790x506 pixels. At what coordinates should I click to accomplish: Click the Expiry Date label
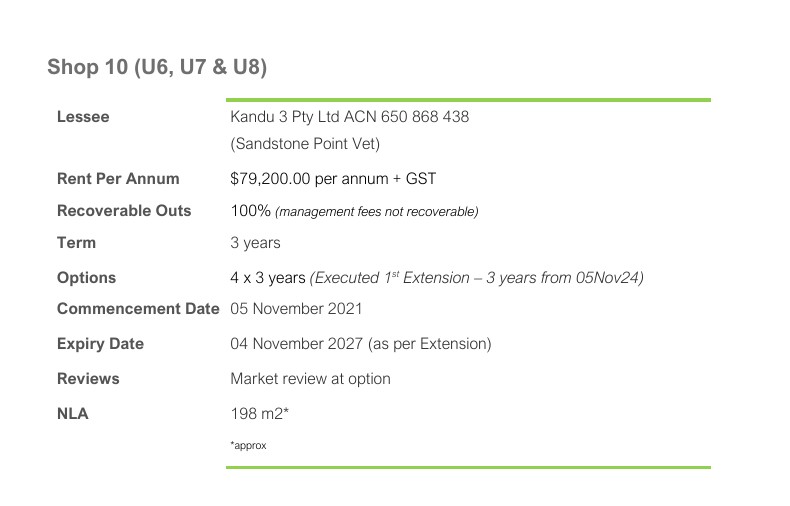(x=100, y=344)
